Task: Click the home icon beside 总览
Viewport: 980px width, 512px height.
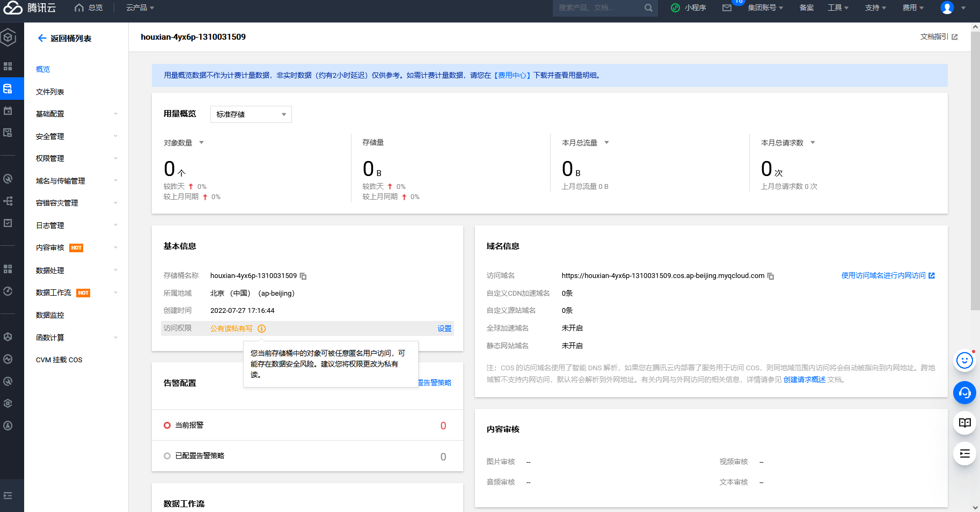Action: (79, 8)
